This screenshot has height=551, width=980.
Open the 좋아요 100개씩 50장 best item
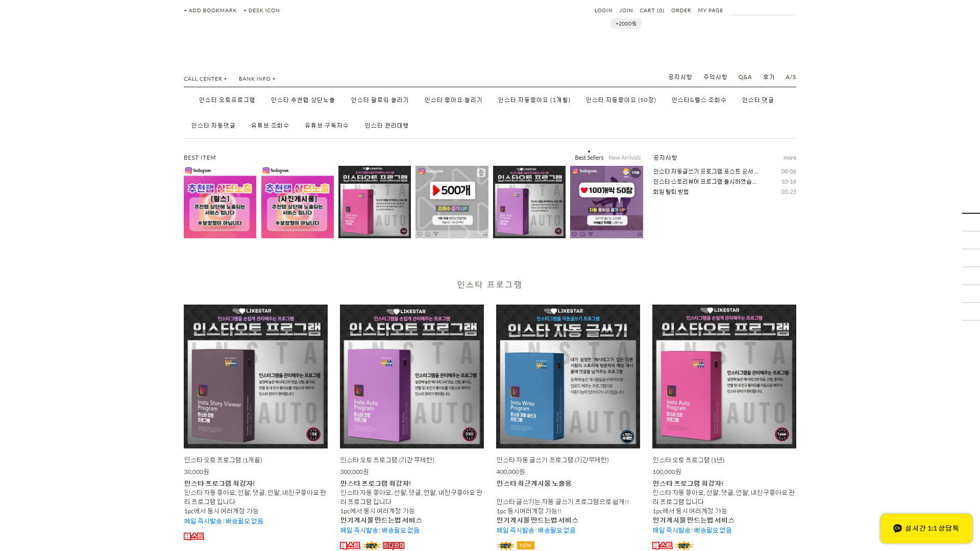click(606, 202)
